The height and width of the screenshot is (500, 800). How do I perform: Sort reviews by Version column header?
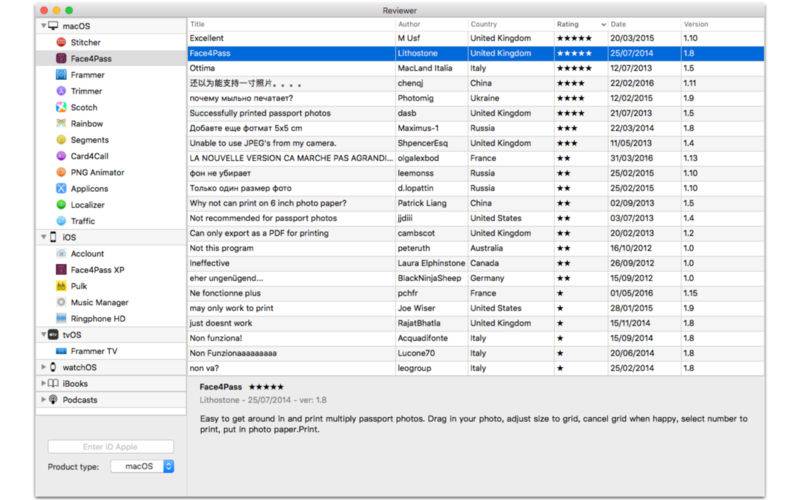696,24
